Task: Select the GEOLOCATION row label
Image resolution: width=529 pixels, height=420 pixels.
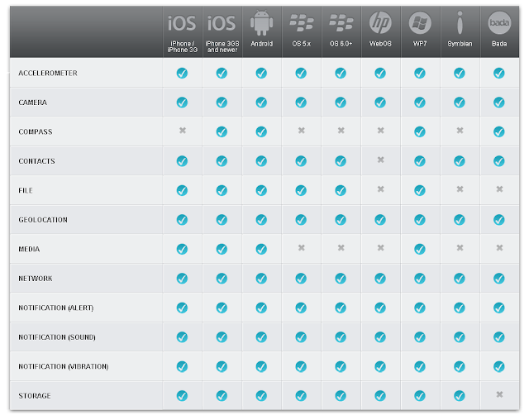Action: (x=43, y=220)
